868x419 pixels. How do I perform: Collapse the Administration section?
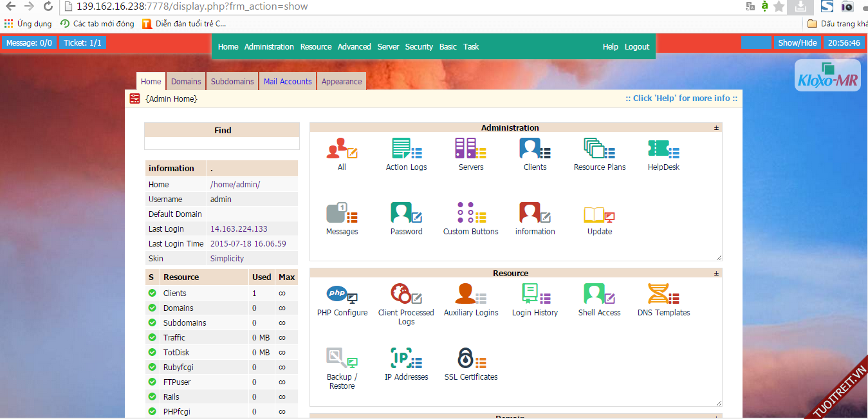pos(716,128)
